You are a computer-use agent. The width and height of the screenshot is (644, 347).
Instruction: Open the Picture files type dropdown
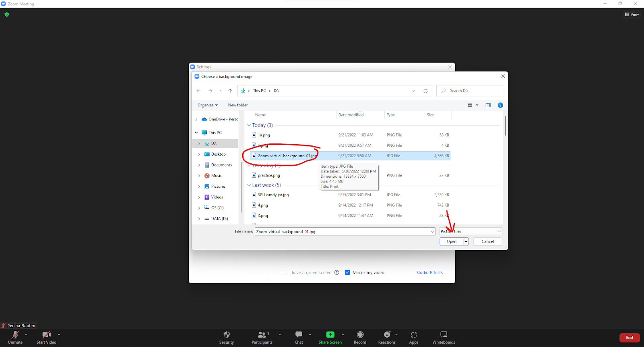point(471,231)
